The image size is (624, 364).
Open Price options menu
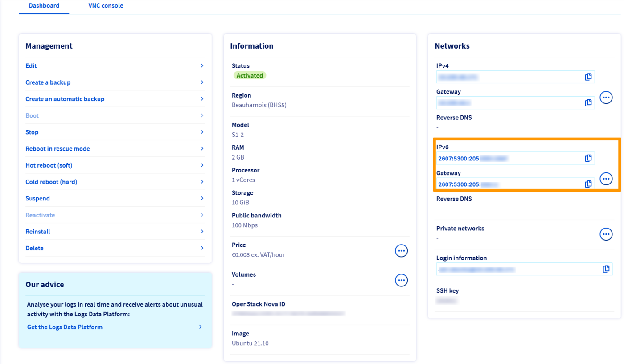[402, 251]
